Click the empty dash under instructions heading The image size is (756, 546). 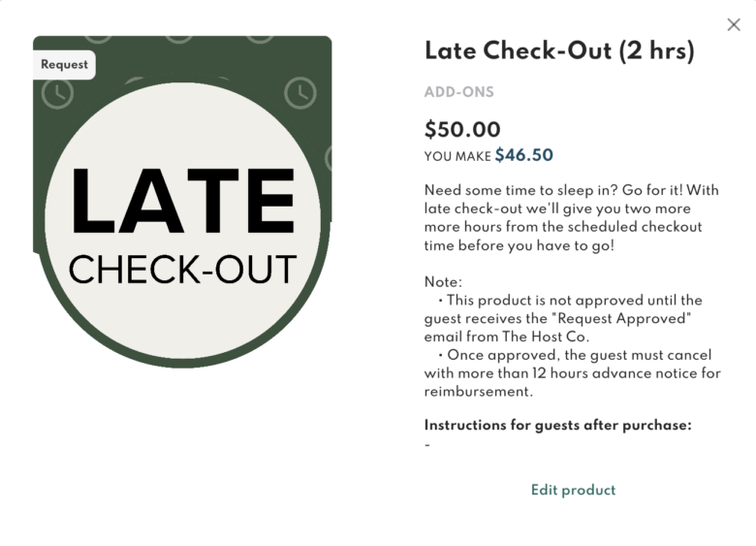tap(427, 445)
